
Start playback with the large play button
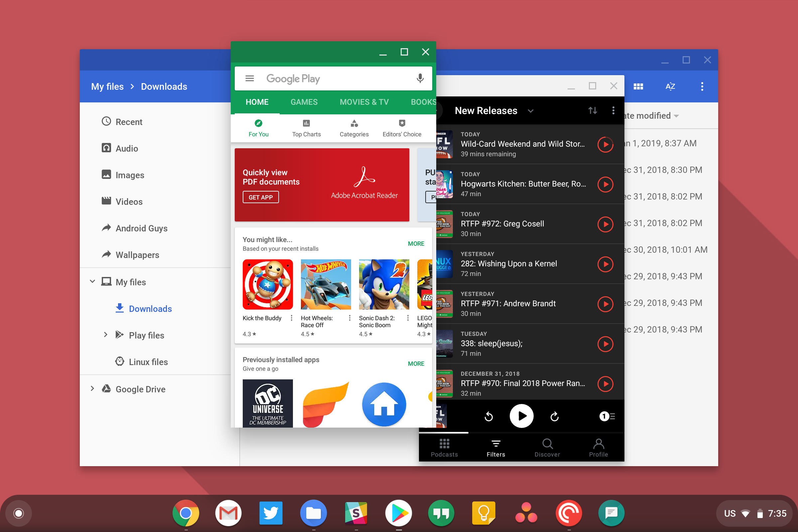coord(521,416)
